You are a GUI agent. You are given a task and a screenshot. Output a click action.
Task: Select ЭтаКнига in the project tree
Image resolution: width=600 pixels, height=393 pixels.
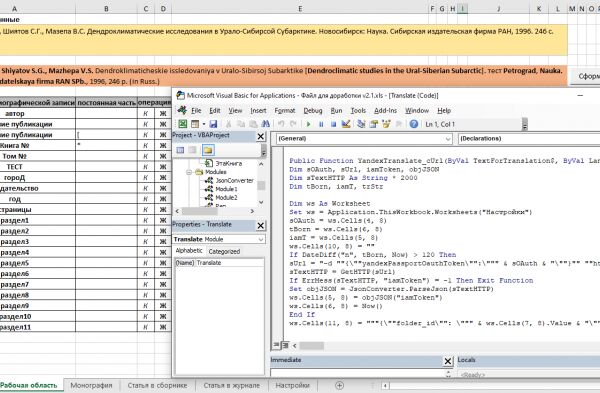(x=228, y=163)
